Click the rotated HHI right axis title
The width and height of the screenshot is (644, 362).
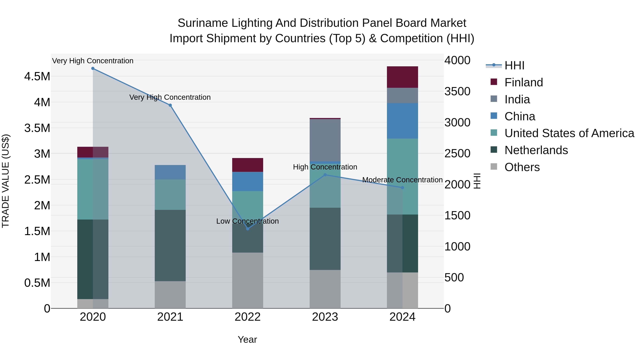tap(477, 181)
